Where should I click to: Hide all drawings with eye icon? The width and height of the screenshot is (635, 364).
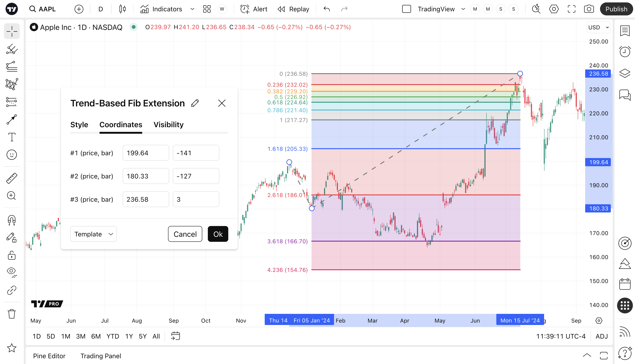pyautogui.click(x=12, y=272)
